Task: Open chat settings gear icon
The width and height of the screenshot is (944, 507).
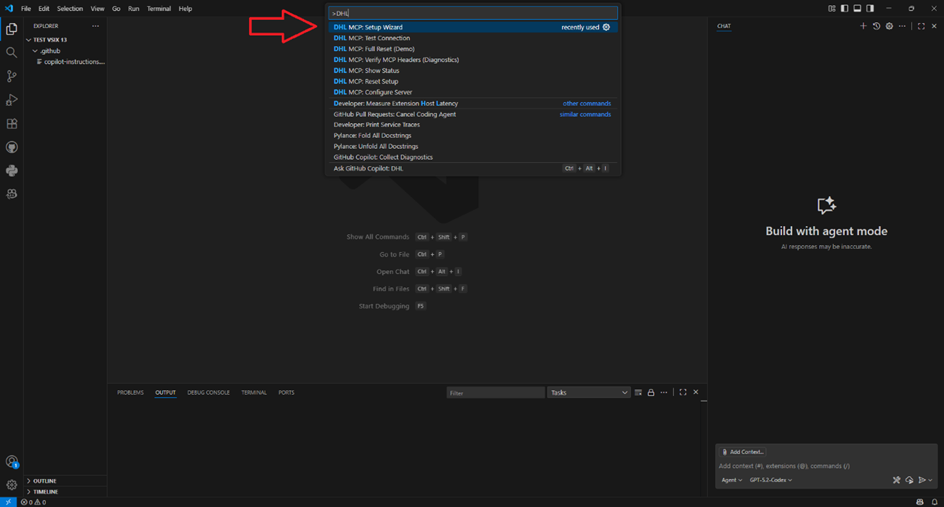Action: (x=889, y=26)
